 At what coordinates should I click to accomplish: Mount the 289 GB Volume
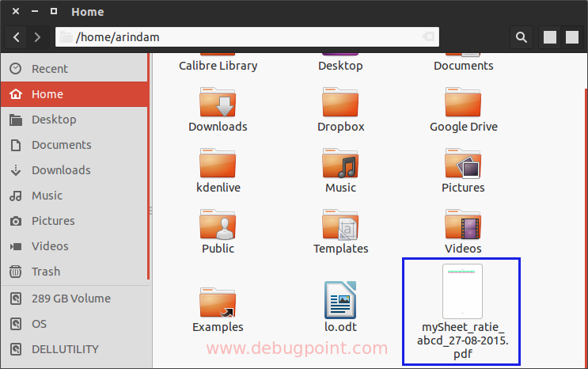tap(74, 299)
